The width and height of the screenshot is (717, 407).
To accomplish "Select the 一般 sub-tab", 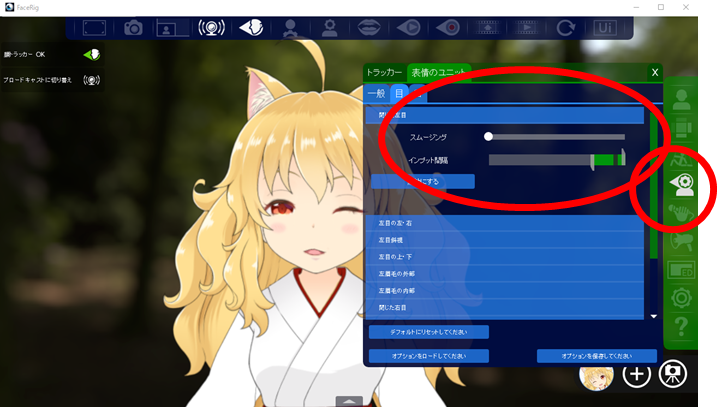I will 376,93.
